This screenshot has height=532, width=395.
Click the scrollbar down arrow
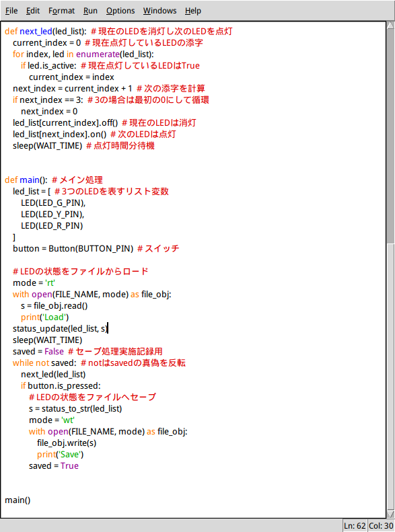pos(390,514)
